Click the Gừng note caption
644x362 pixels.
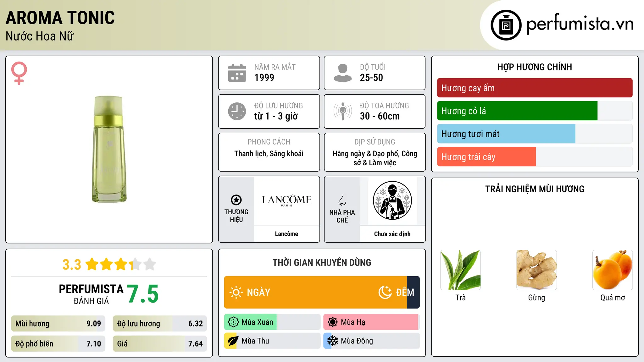[x=536, y=298]
